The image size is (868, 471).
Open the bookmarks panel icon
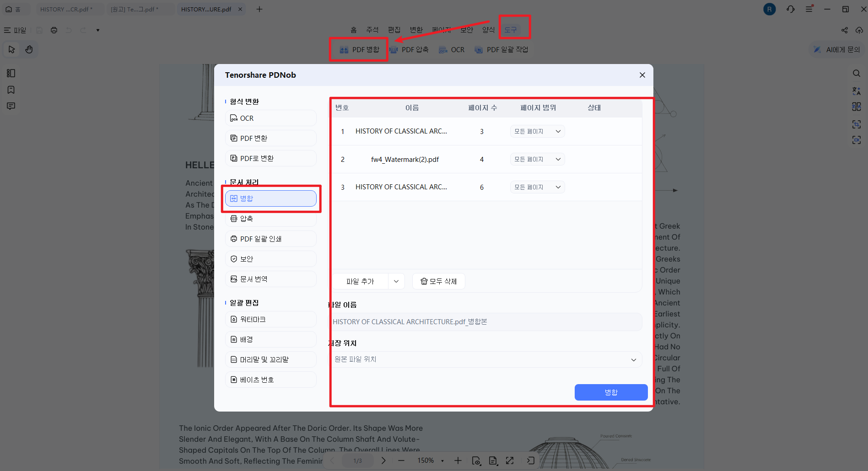pos(11,90)
